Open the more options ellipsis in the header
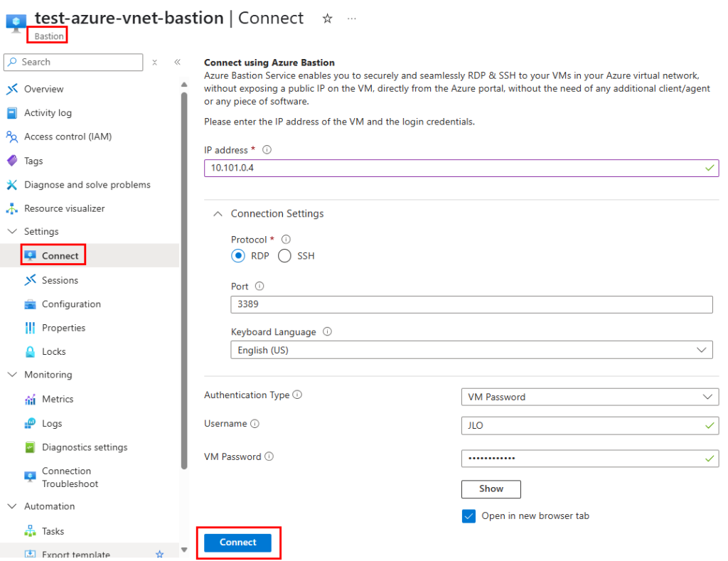 tap(352, 18)
